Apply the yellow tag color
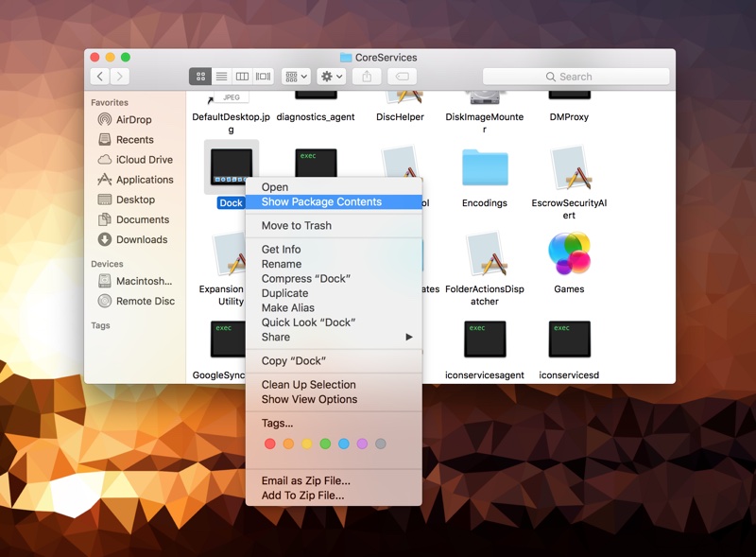 tap(306, 444)
